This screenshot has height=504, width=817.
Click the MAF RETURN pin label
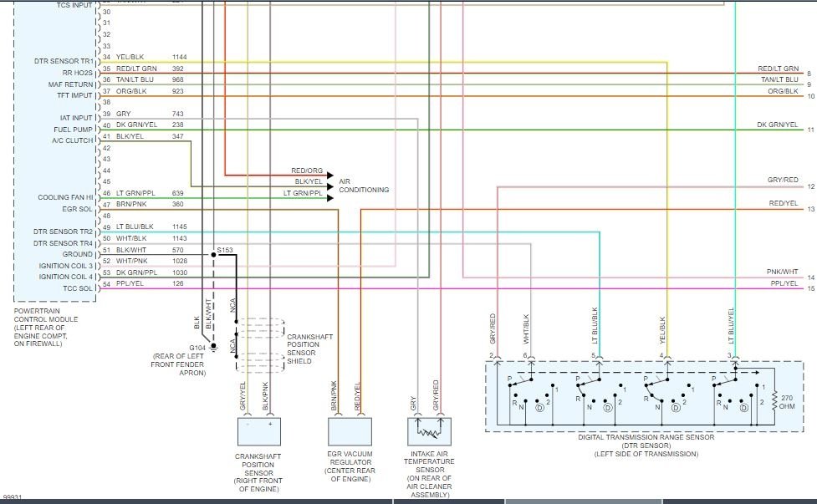[x=70, y=84]
